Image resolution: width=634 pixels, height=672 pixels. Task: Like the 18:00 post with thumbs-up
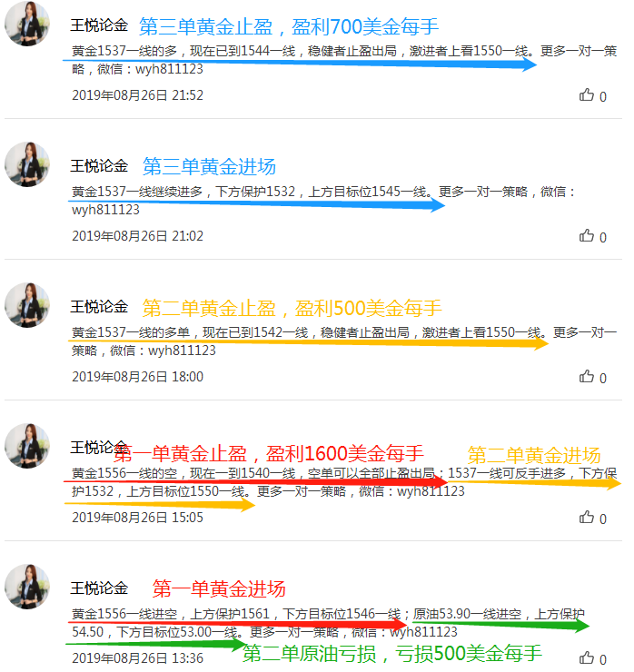pos(587,376)
